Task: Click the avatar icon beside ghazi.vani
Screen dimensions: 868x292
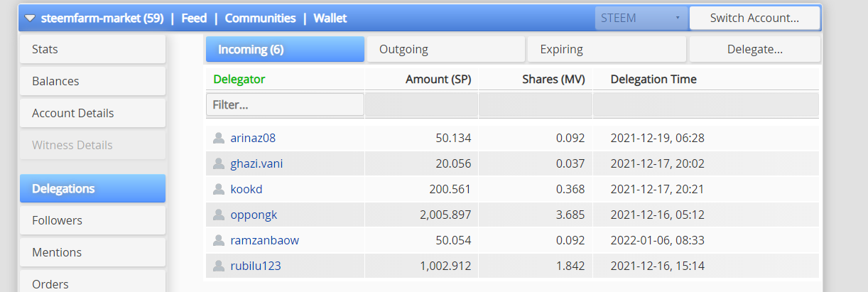Action: (x=219, y=163)
